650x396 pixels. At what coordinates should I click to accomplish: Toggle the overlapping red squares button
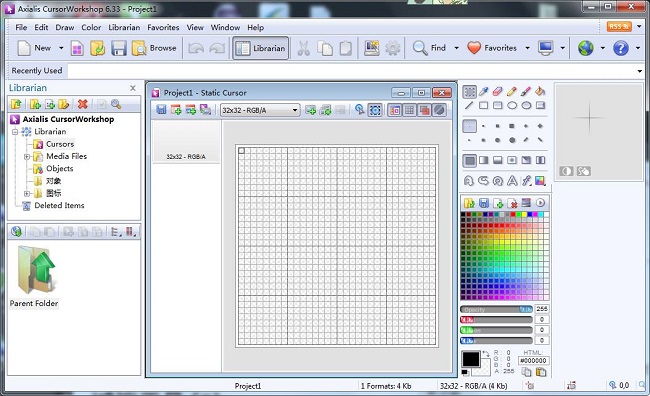coord(424,110)
